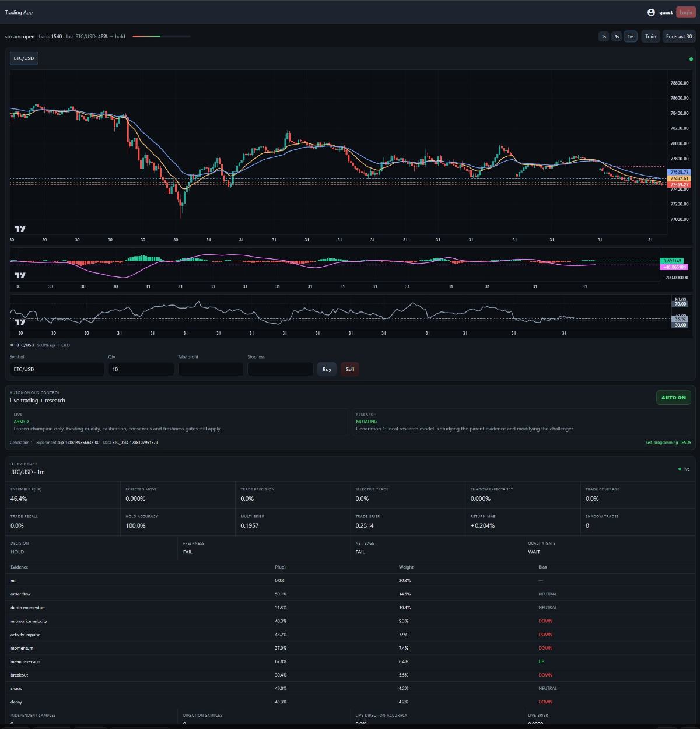This screenshot has height=729, width=700.
Task: Click the "30.3%" weight for ml
Action: tap(405, 580)
